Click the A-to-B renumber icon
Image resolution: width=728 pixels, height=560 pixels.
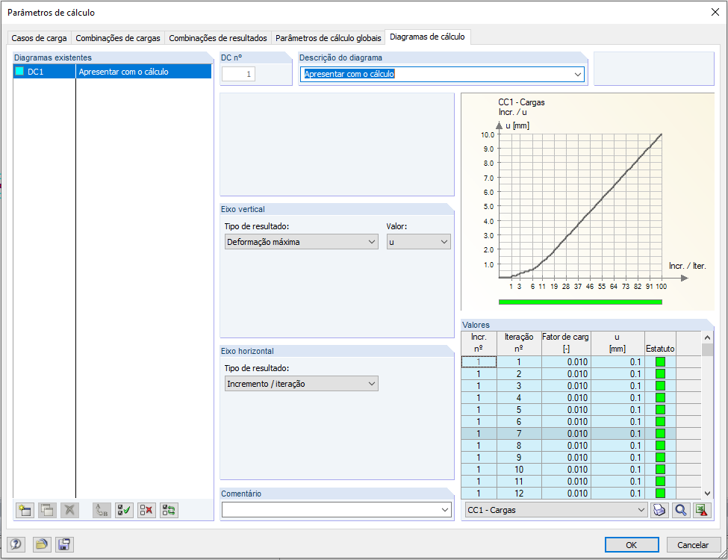click(x=102, y=510)
